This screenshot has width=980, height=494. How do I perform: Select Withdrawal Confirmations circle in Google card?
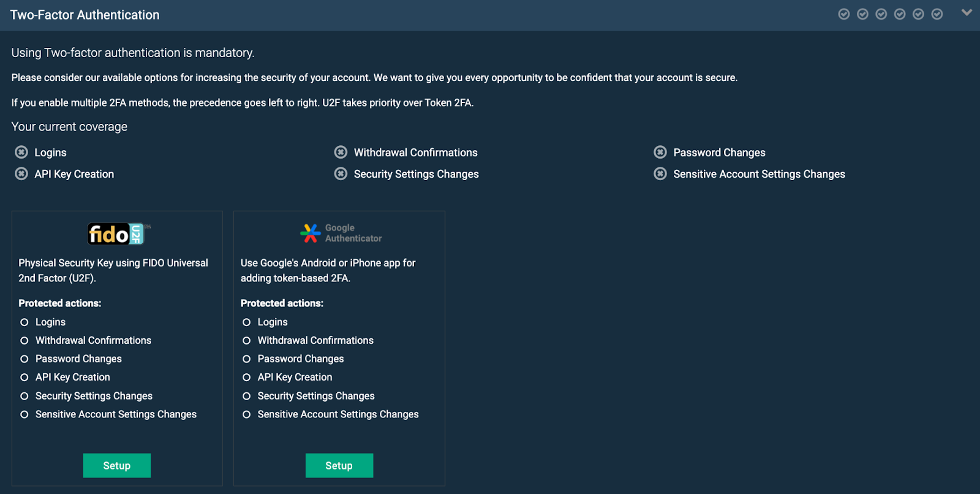point(247,340)
